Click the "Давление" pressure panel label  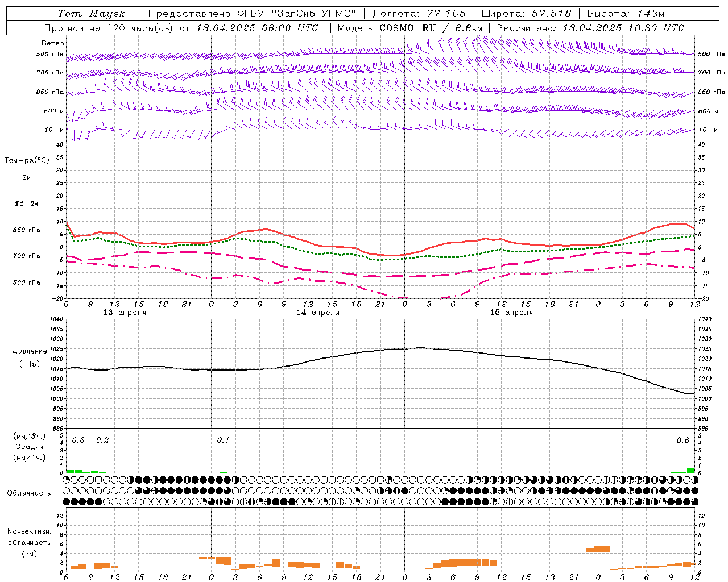[x=30, y=351]
